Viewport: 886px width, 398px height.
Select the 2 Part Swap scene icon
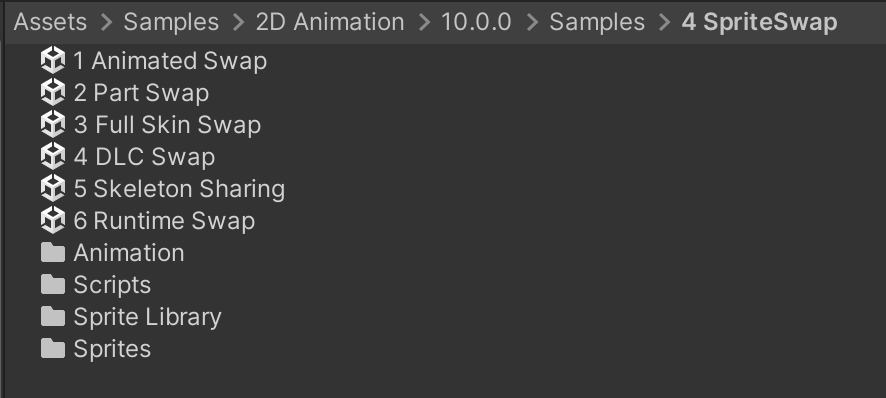[53, 93]
